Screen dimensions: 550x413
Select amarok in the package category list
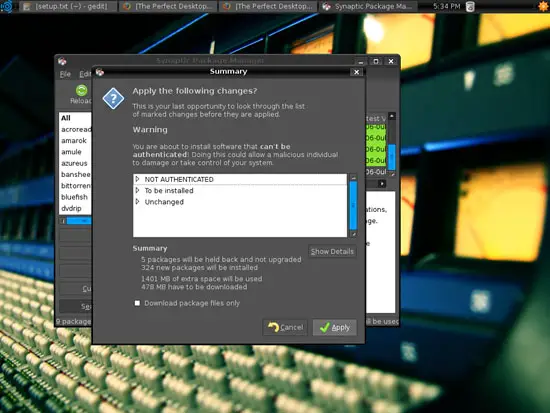(x=74, y=140)
